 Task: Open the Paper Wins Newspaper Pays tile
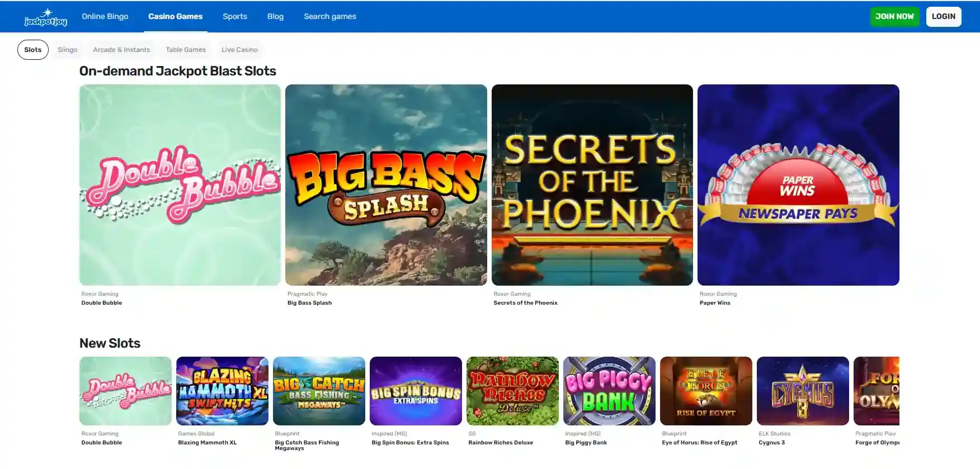click(x=798, y=185)
